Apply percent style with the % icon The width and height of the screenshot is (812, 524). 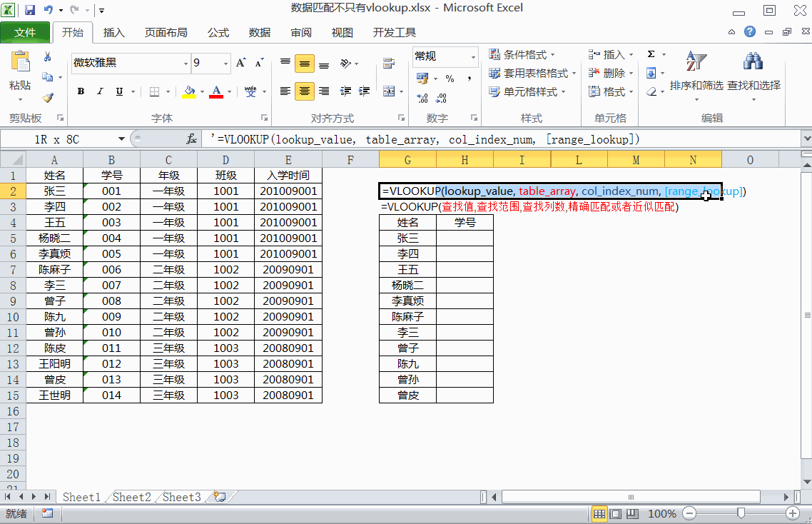[450, 79]
